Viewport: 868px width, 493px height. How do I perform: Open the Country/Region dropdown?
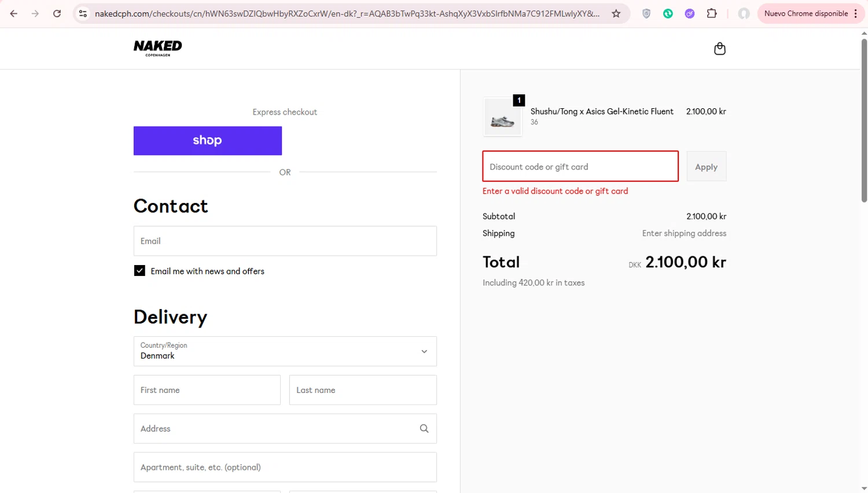pyautogui.click(x=285, y=351)
